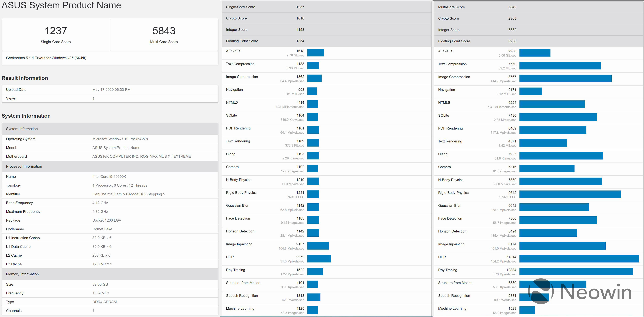Click the single-core Ray Tracing result bar
The width and height of the screenshot is (644, 317).
315,271
